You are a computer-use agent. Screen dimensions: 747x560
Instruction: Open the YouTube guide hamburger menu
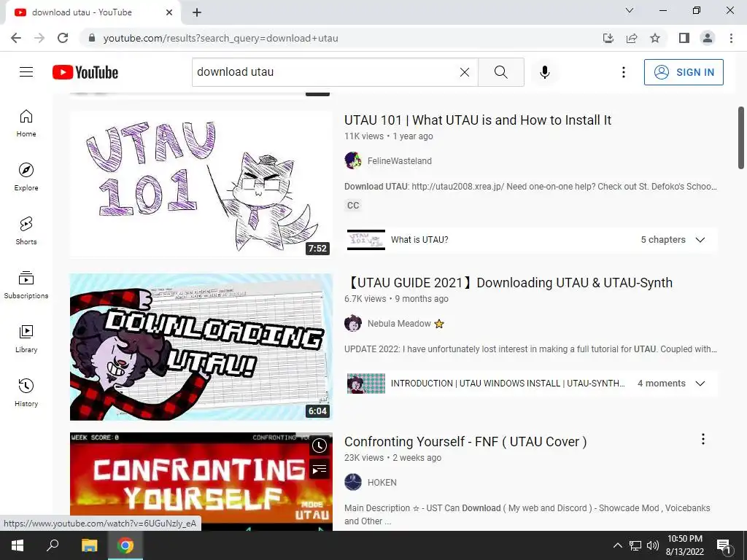point(26,72)
